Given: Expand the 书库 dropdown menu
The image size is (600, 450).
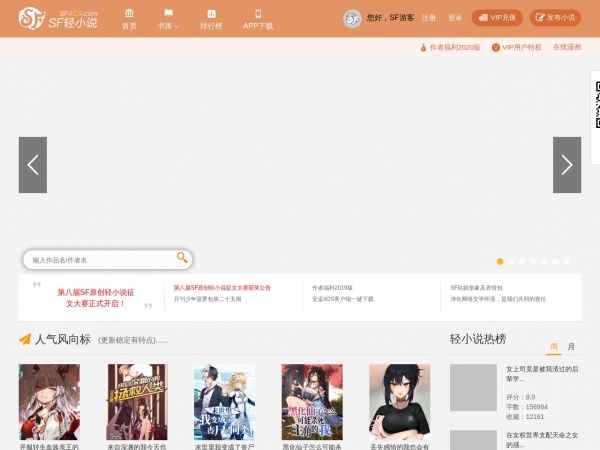Looking at the screenshot, I should pos(168,19).
